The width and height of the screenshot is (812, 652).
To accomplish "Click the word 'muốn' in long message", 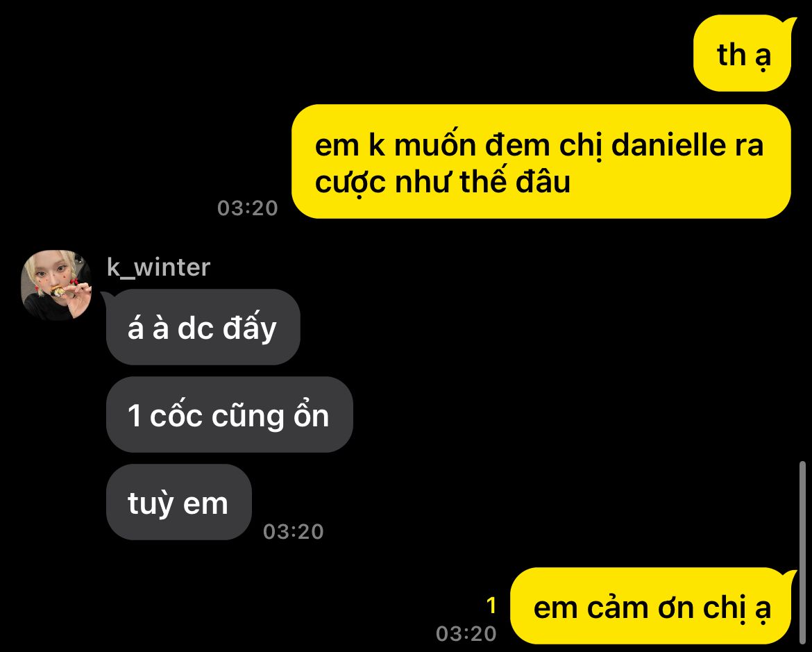I will [435, 144].
